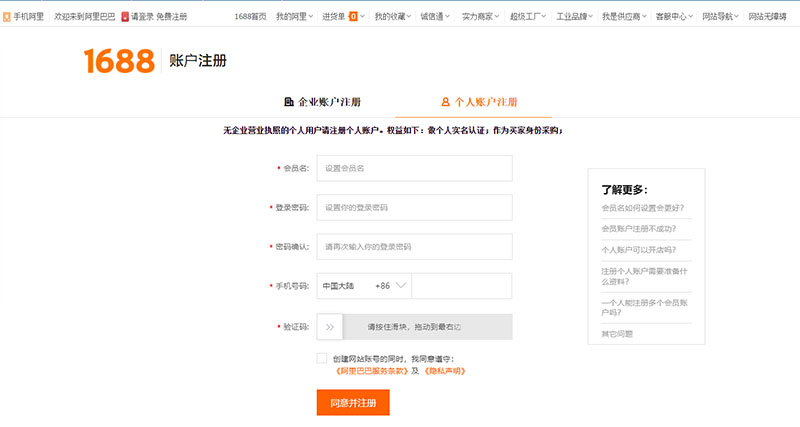Screen dimensions: 800x427
Task: Click the 登录密码 input field
Action: (x=414, y=207)
